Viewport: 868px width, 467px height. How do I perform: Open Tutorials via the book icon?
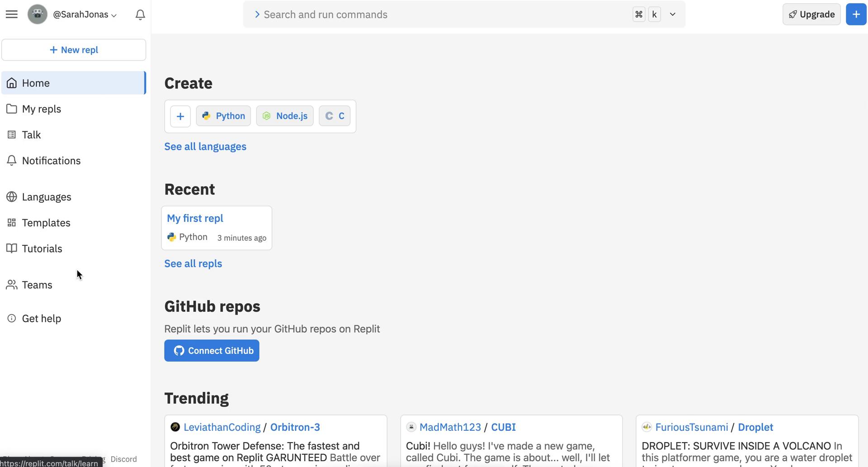[11, 248]
